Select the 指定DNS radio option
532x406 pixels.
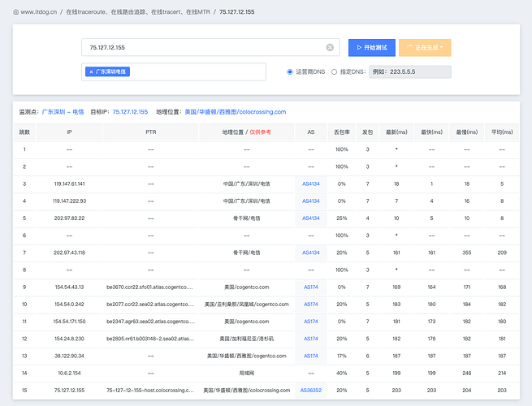pos(334,72)
